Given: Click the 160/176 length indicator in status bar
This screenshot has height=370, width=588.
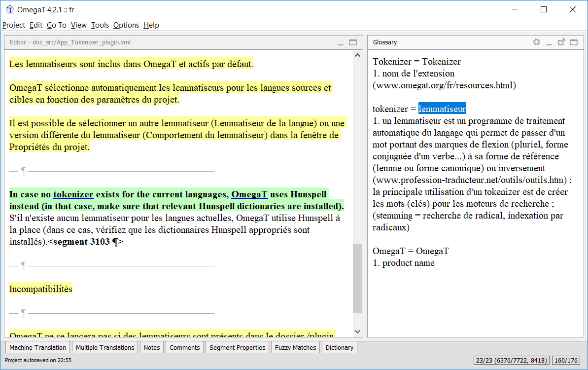Looking at the screenshot, I should click(566, 360).
